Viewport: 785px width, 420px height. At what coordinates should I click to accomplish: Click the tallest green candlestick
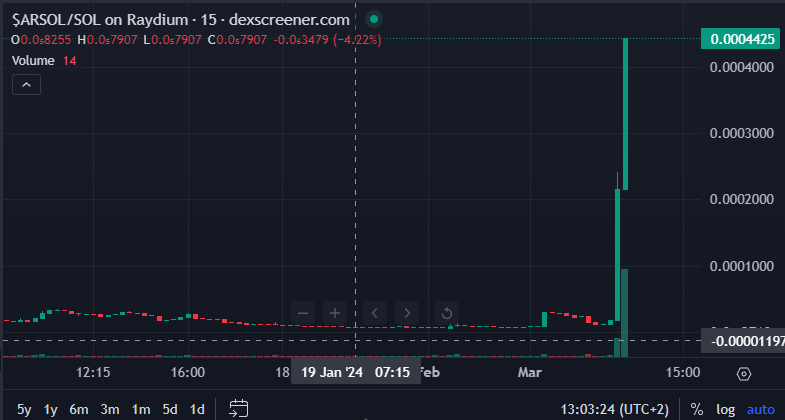(x=625, y=114)
